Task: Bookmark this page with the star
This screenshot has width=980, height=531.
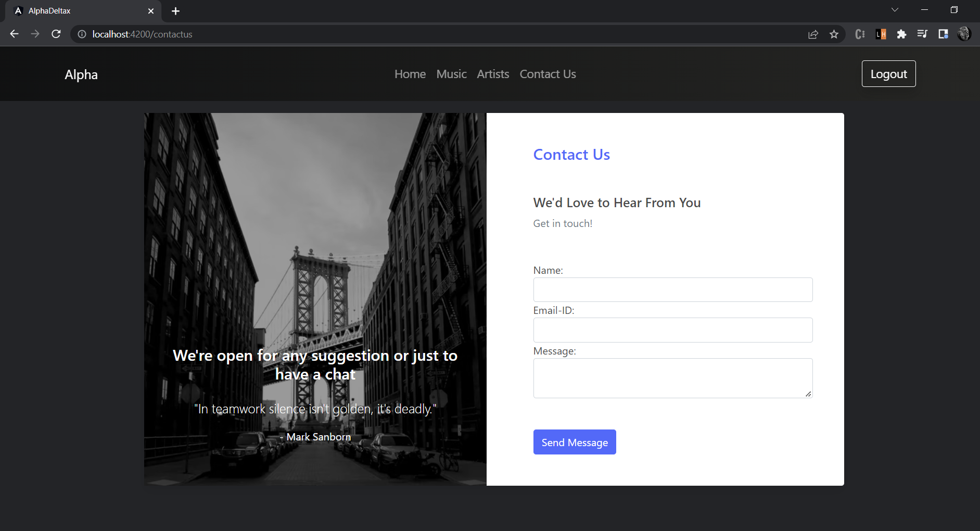Action: [834, 34]
